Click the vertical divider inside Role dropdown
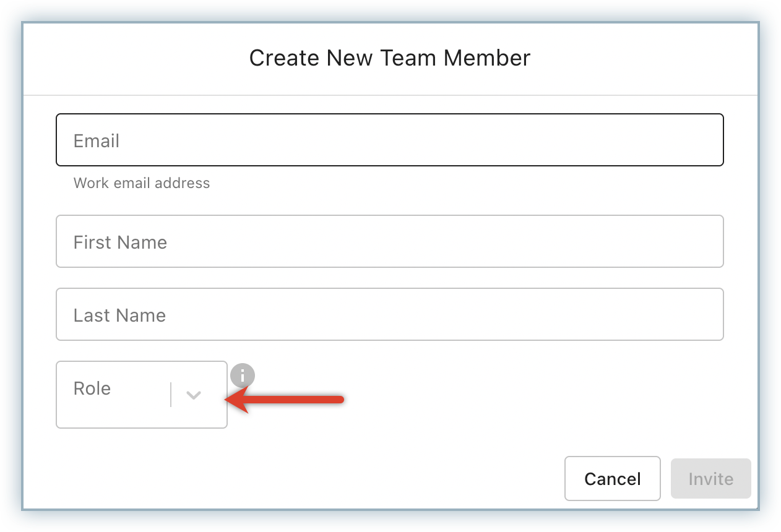The image size is (781, 532). click(x=171, y=395)
